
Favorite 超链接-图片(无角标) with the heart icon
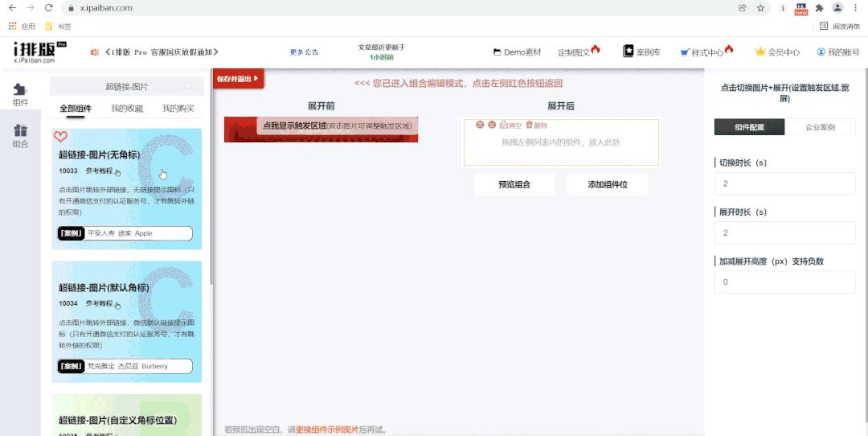point(60,136)
